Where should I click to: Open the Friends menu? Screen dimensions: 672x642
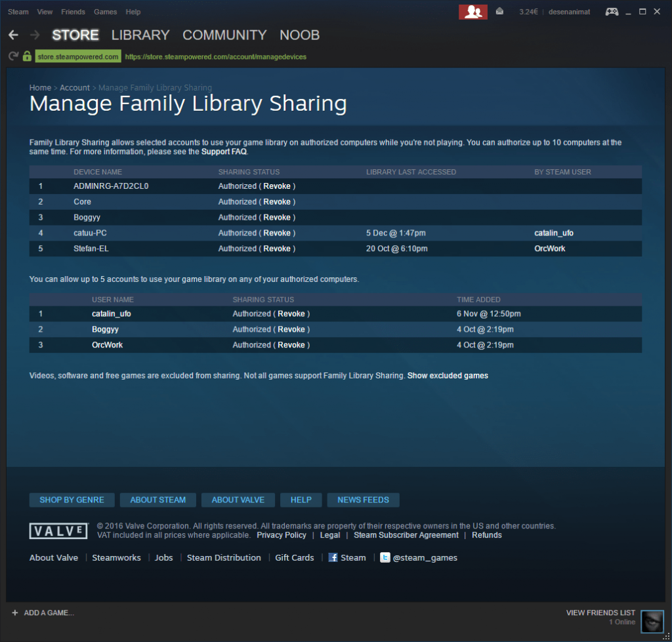pyautogui.click(x=73, y=11)
